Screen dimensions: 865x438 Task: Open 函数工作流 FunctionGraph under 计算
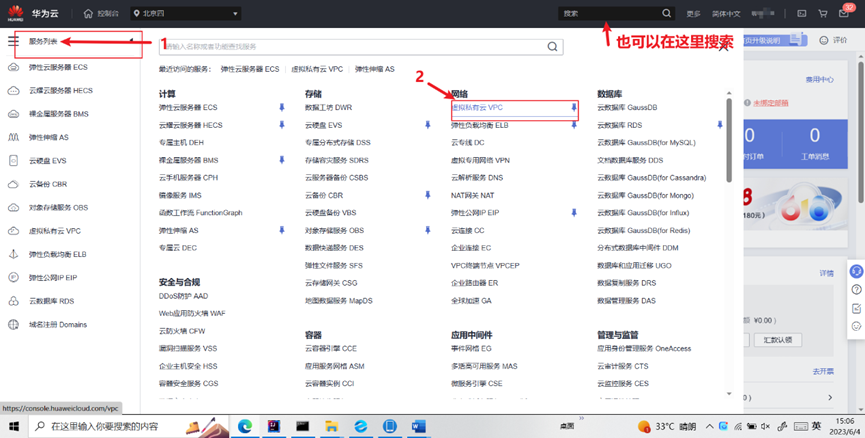pyautogui.click(x=201, y=212)
